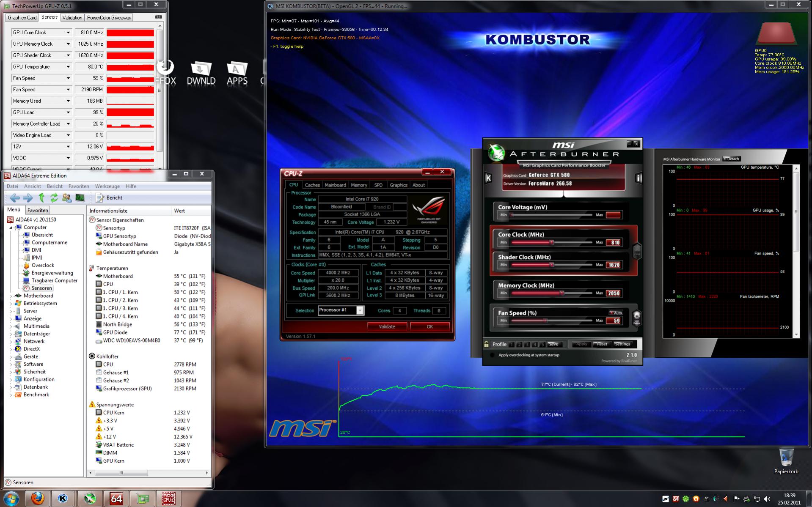
Task: Click the Bericht report button in AIDA64
Action: [x=109, y=197]
